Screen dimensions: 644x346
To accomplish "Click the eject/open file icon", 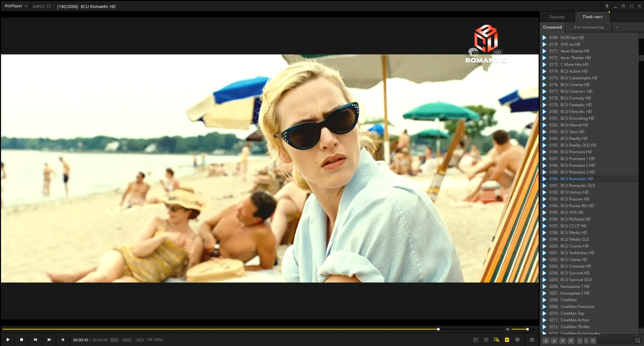I will (x=63, y=340).
